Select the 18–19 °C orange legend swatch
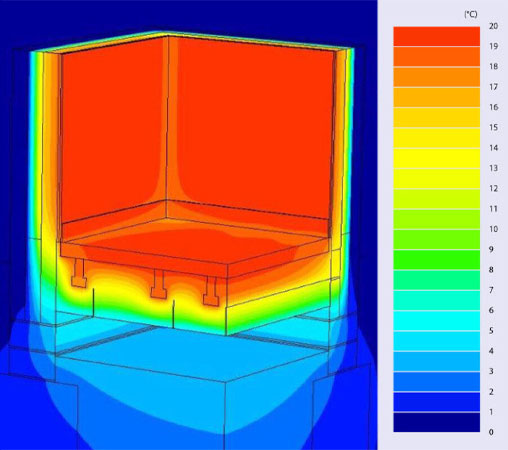The width and height of the screenshot is (508, 450). click(x=436, y=57)
